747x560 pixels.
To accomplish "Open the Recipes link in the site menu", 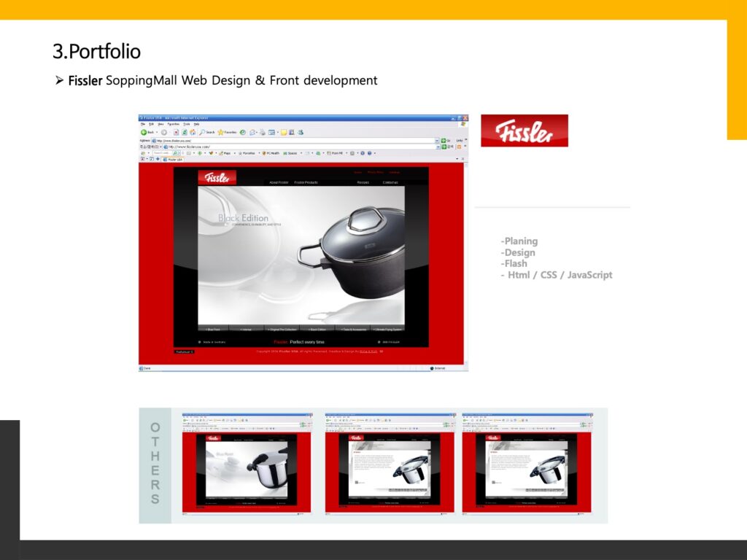I will (363, 182).
